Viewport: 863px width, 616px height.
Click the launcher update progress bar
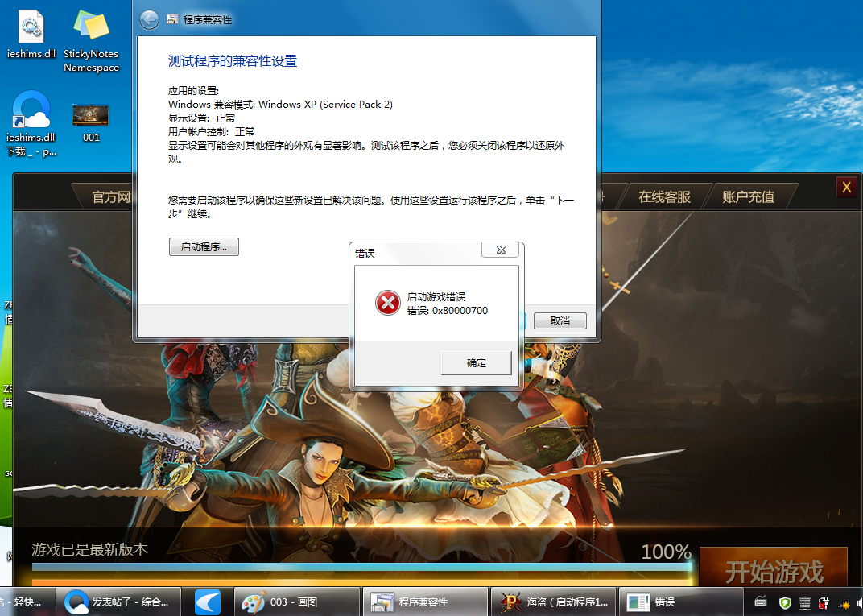pos(361,566)
